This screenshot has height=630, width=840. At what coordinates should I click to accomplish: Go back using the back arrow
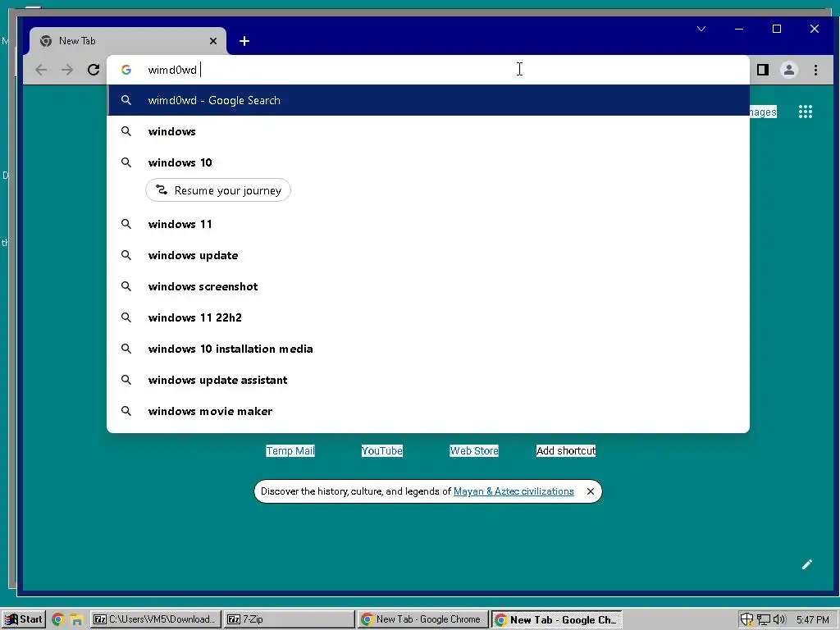click(x=41, y=70)
